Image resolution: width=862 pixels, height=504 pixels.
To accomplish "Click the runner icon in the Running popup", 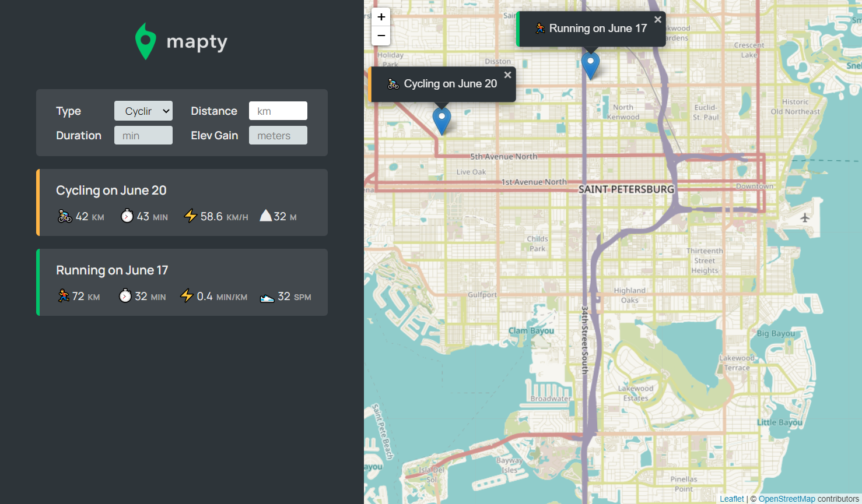I will click(x=541, y=27).
